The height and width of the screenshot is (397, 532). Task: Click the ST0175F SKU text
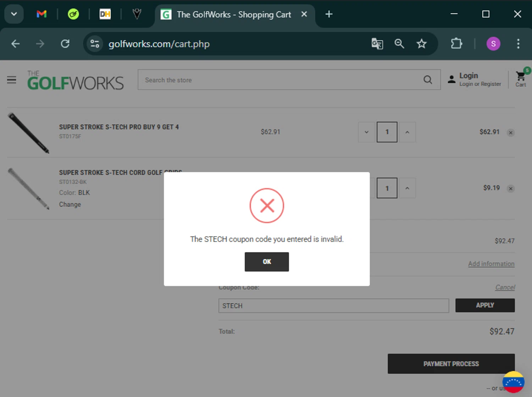coord(70,136)
